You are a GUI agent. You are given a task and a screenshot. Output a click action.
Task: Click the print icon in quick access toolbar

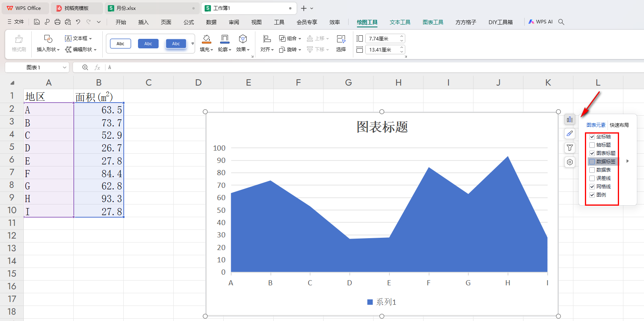(57, 22)
